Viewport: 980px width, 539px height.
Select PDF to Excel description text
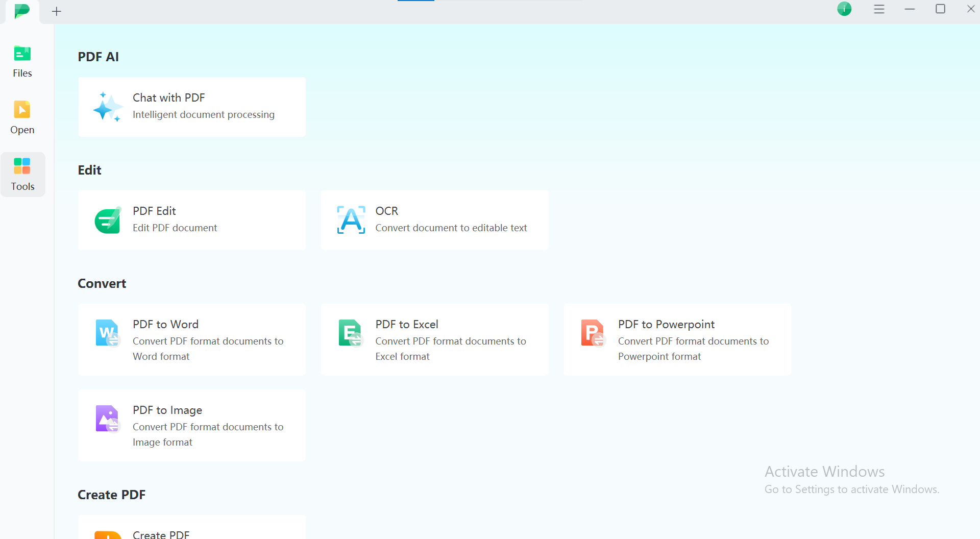[450, 349]
